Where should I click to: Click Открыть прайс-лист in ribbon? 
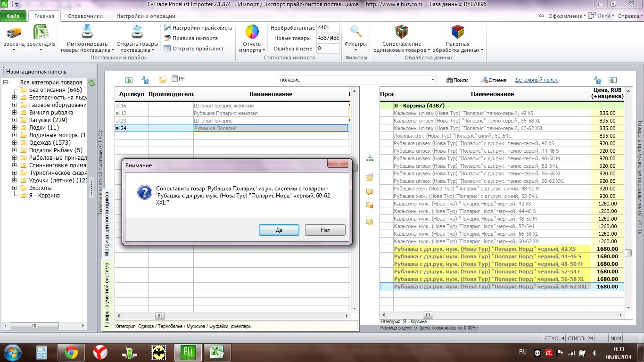194,49
